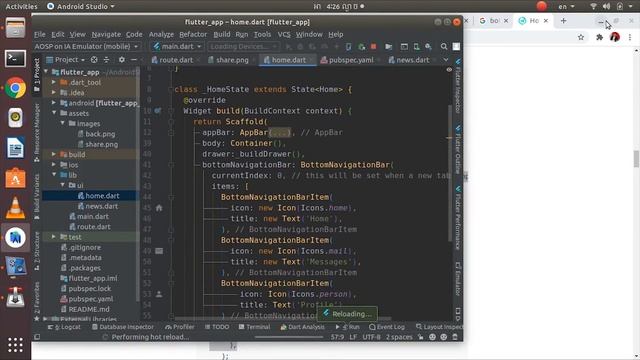Click the read-only lock icon in status bar
Viewport: 640px width, 360px height.
(420, 337)
